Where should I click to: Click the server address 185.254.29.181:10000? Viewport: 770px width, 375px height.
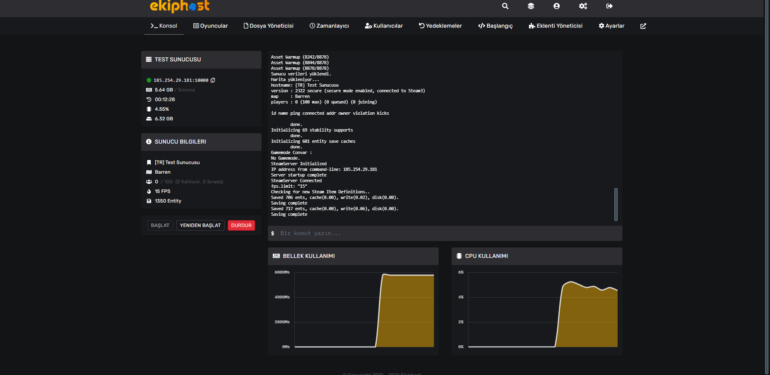coord(181,80)
